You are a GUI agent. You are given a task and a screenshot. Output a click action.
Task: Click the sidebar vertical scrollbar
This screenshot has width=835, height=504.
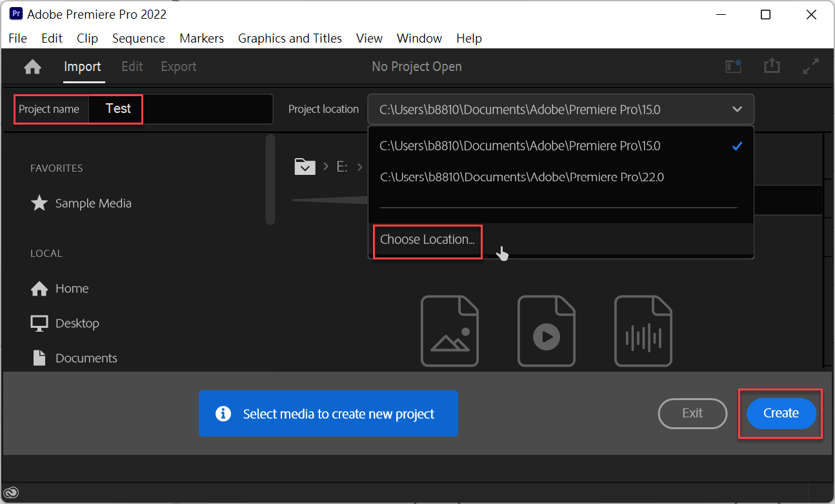270,179
